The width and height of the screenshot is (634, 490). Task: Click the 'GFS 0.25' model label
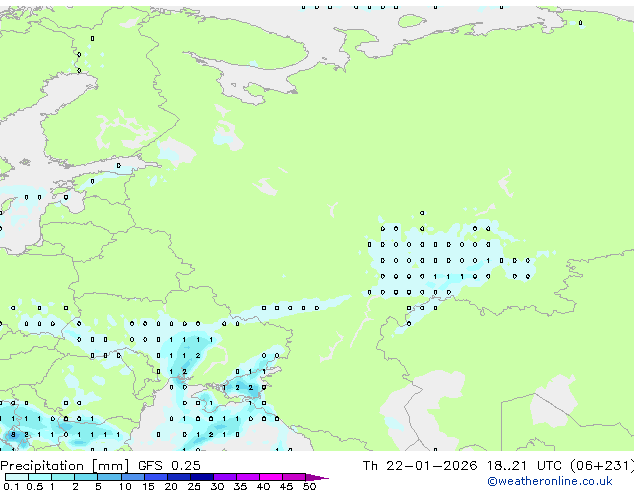(x=169, y=466)
